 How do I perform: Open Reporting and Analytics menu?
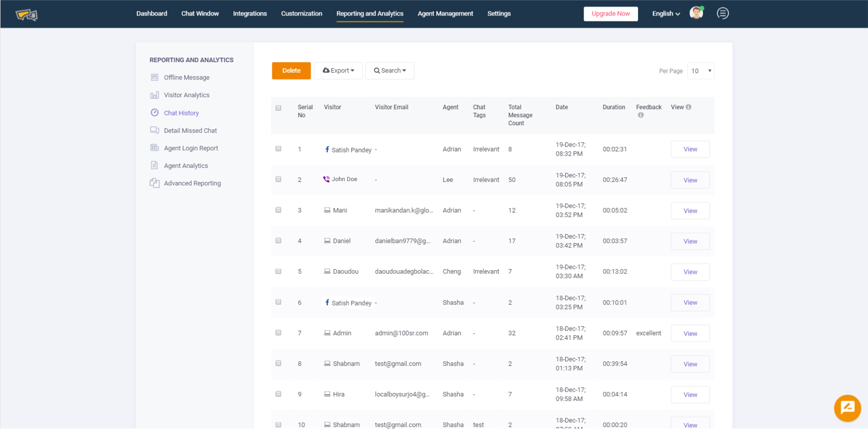pos(370,14)
